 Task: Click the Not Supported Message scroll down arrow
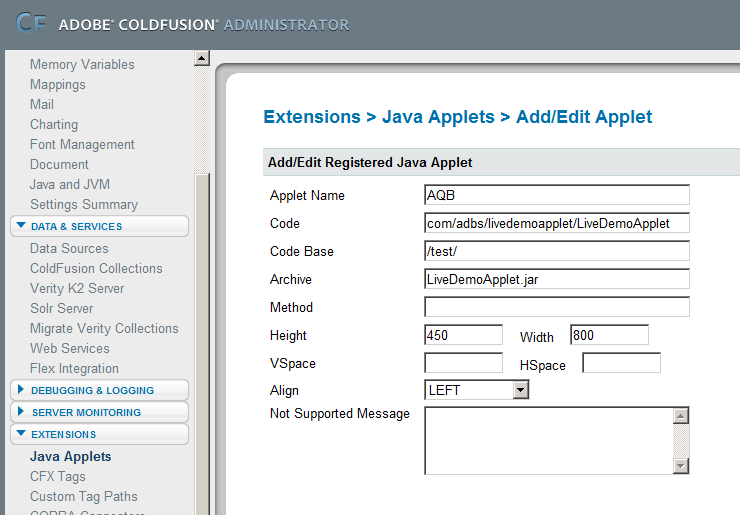coord(681,466)
